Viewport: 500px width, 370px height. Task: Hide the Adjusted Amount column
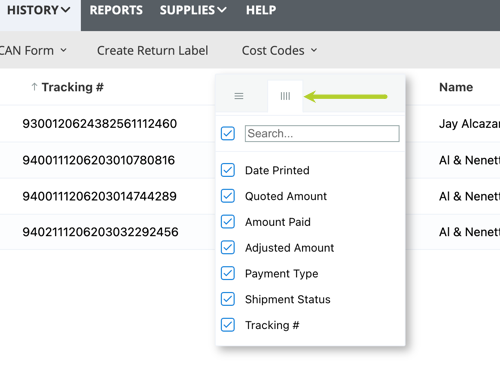228,247
